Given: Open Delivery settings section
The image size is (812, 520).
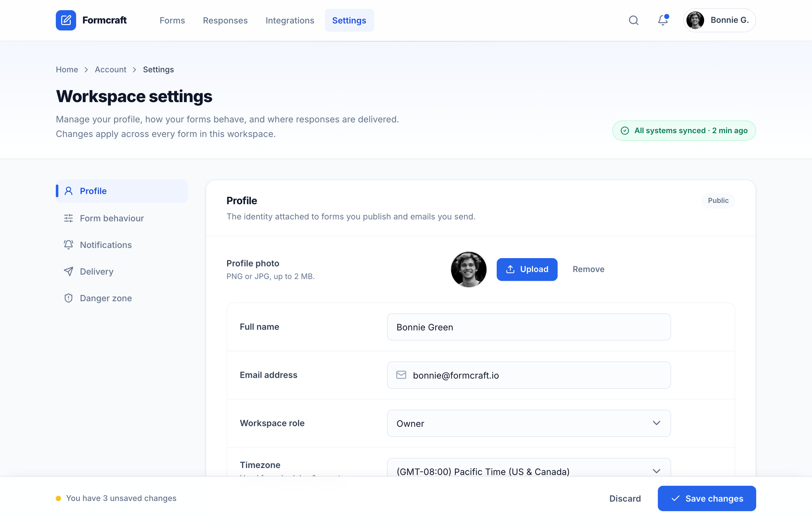Looking at the screenshot, I should 121,271.
